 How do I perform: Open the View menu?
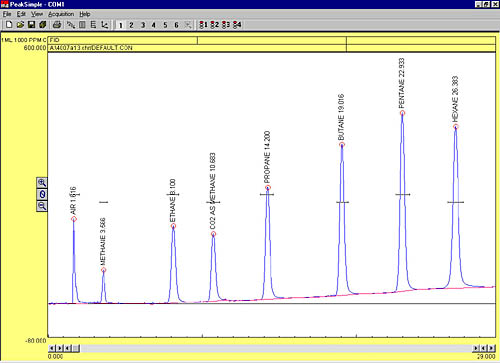point(37,14)
